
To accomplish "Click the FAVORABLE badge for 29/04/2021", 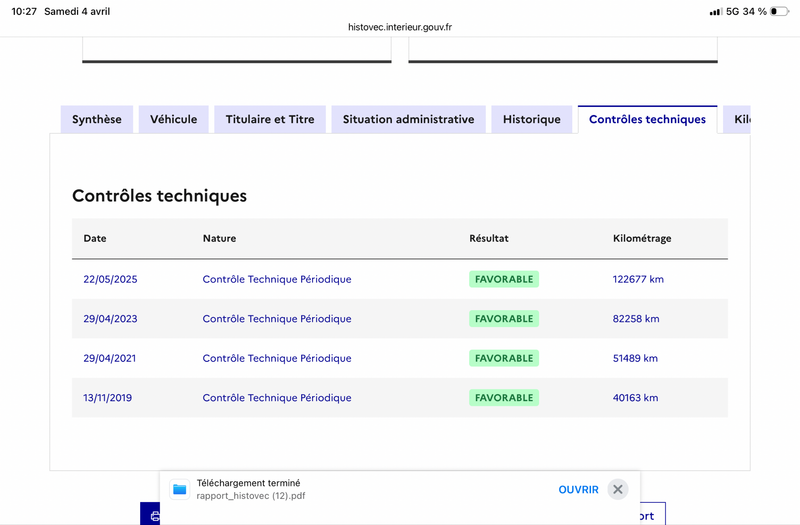I will pos(504,358).
